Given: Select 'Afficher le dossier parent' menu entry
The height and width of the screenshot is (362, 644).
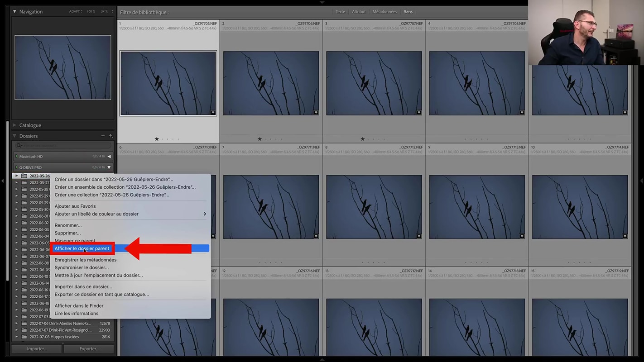Looking at the screenshot, I should (x=82, y=248).
